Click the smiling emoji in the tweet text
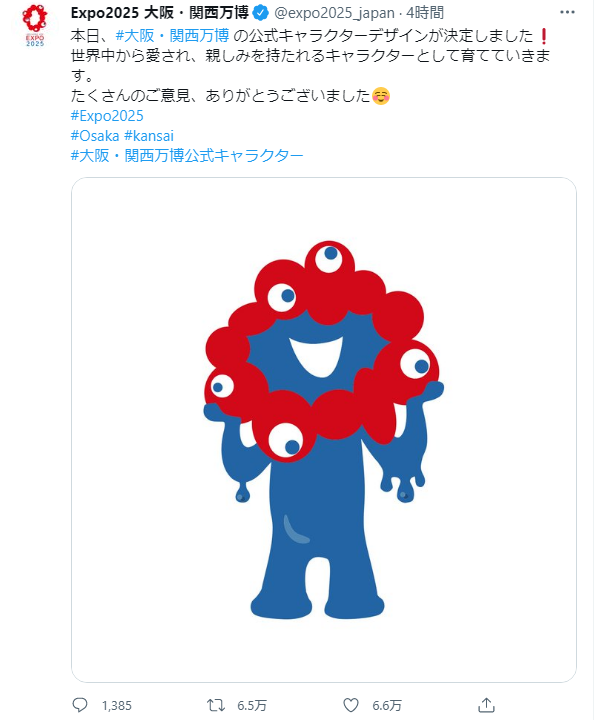This screenshot has height=720, width=594. pyautogui.click(x=381, y=96)
